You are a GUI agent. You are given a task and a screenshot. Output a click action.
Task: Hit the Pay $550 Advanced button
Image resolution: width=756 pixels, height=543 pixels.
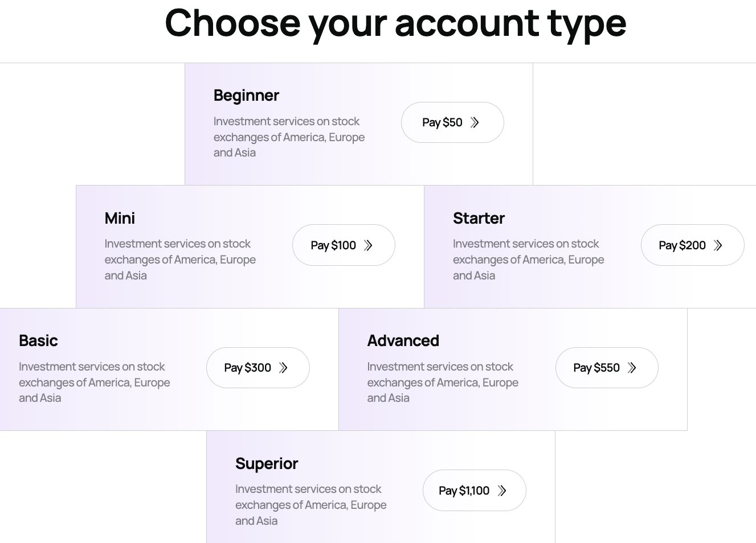point(606,368)
